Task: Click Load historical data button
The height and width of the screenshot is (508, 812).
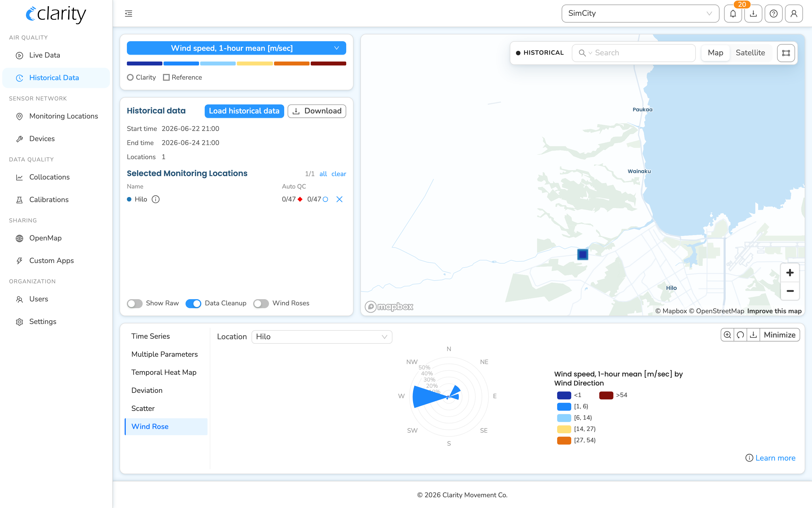Action: 244,111
